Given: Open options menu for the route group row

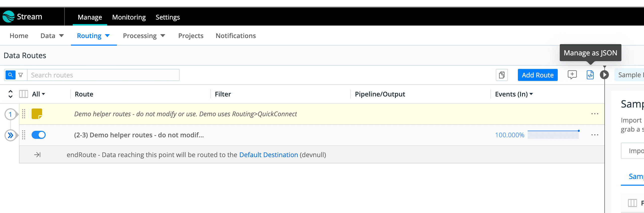Looking at the screenshot, I should point(595,135).
